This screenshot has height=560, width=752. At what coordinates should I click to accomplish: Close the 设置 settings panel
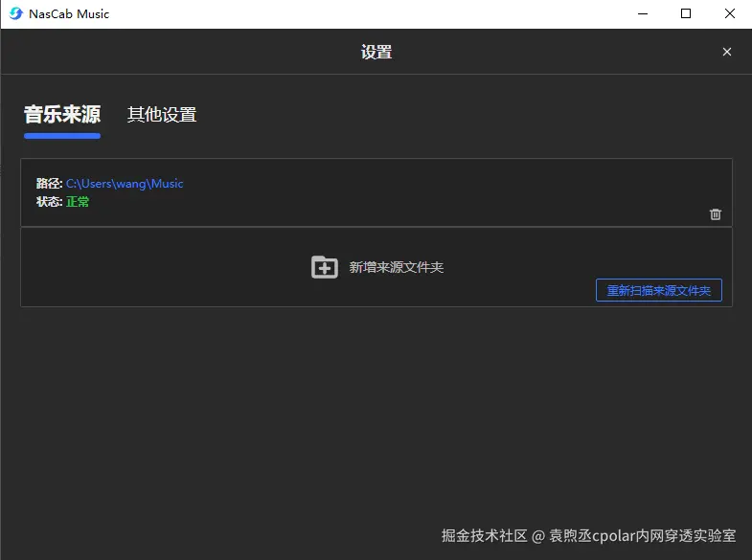coord(727,52)
